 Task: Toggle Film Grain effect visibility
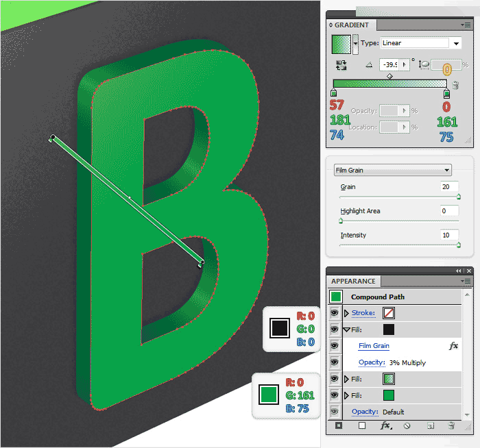(335, 345)
